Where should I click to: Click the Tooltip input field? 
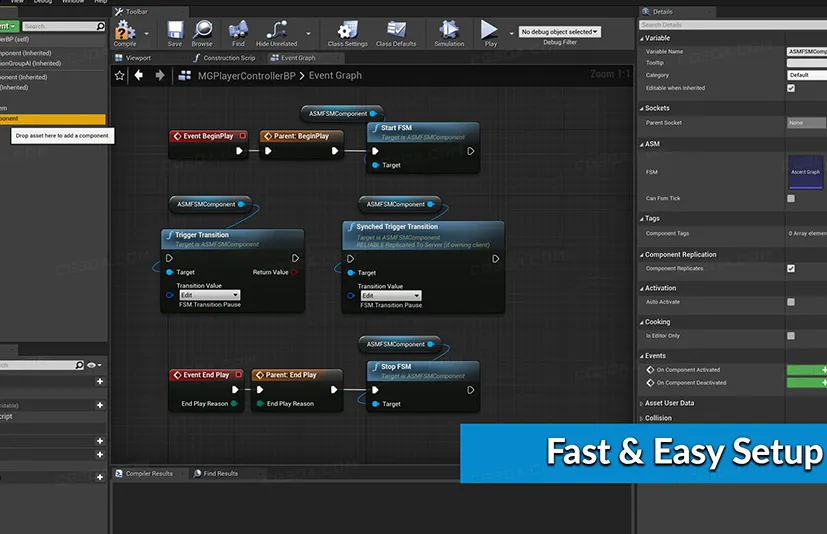[806, 63]
